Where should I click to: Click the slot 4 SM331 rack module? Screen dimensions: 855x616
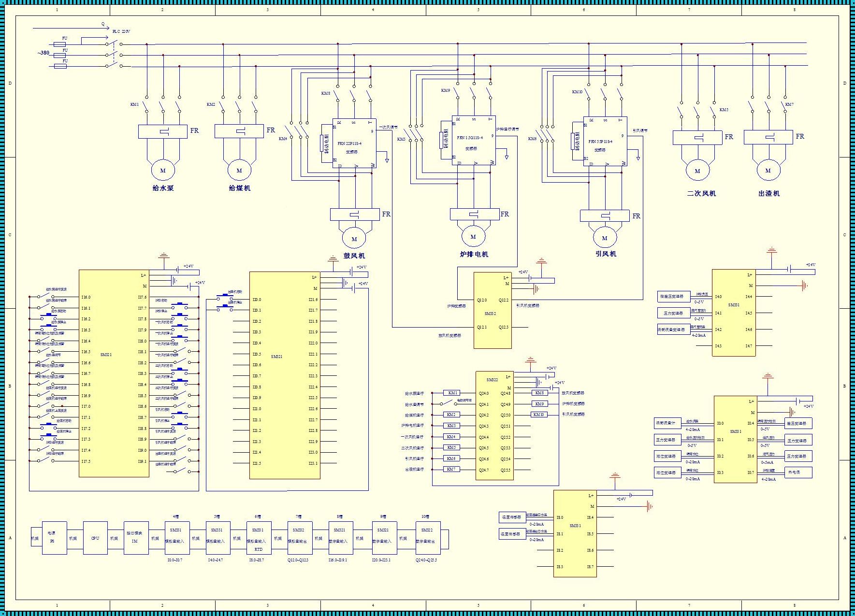point(177,538)
